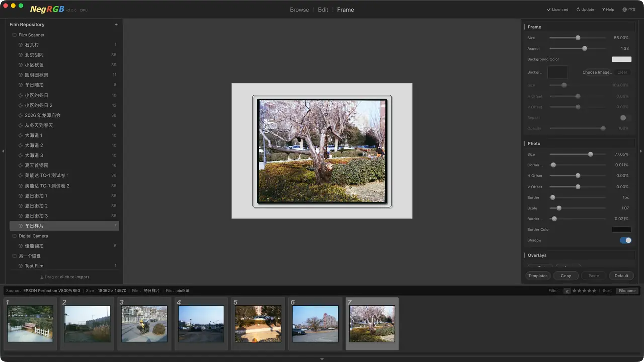
Task: Toggle the background Repeat switch
Action: pyautogui.click(x=626, y=118)
